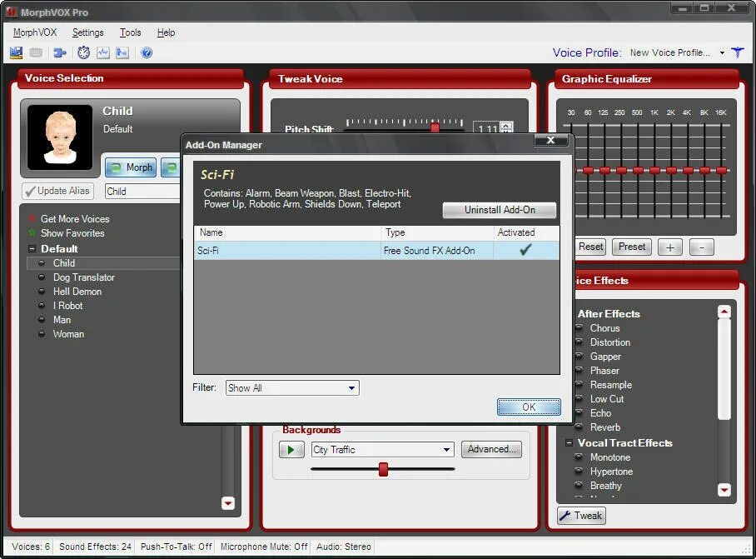Click the Pitch Shift value stepper arrows

[505, 127]
